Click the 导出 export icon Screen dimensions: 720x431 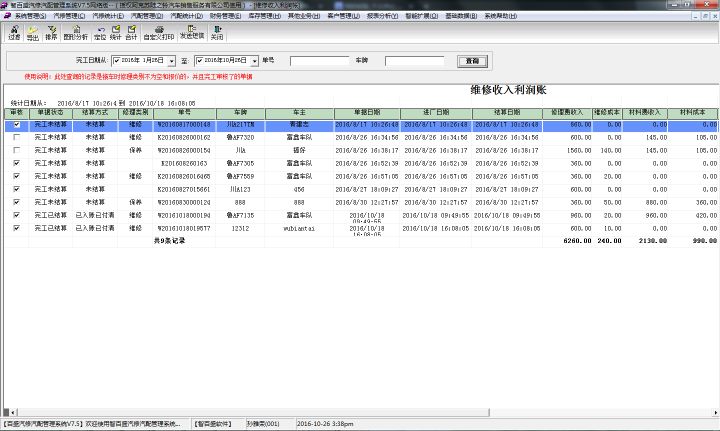pyautogui.click(x=33, y=33)
